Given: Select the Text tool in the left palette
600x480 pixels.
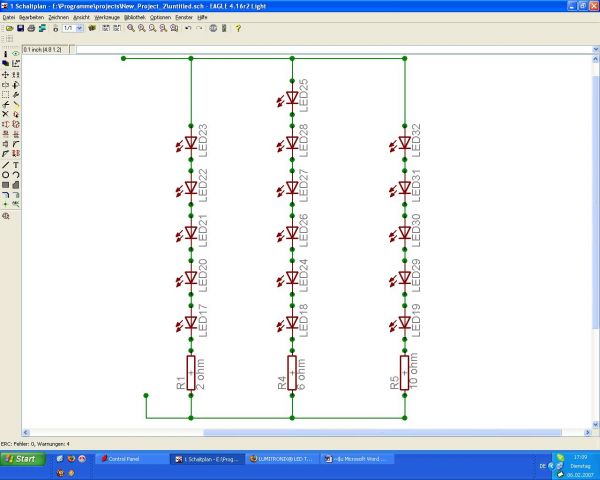Looking at the screenshot, I should pyautogui.click(x=16, y=164).
